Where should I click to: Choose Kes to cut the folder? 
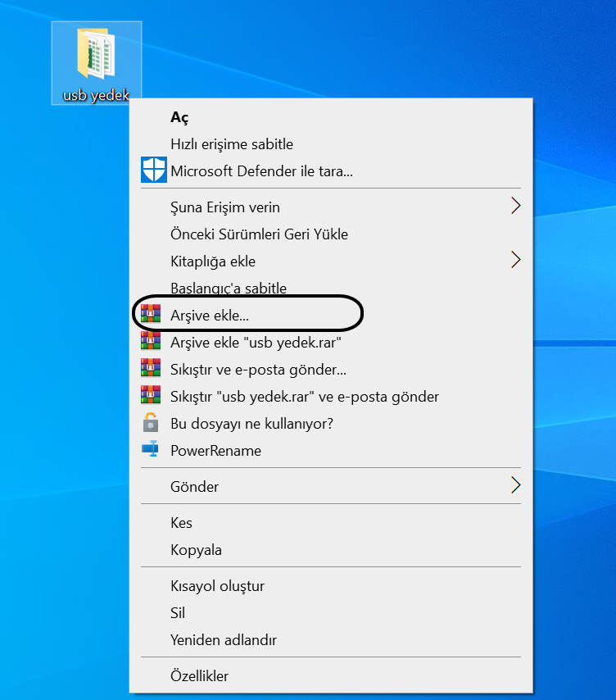pos(181,523)
